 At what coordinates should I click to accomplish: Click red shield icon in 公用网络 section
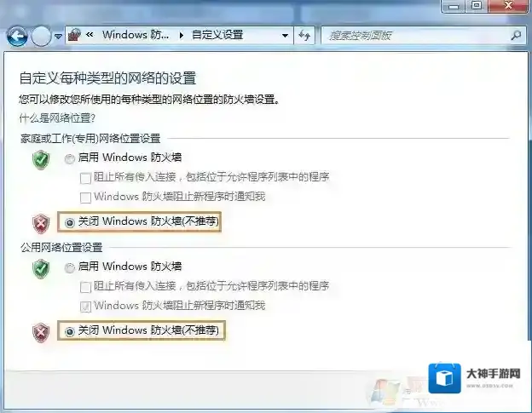(x=41, y=332)
